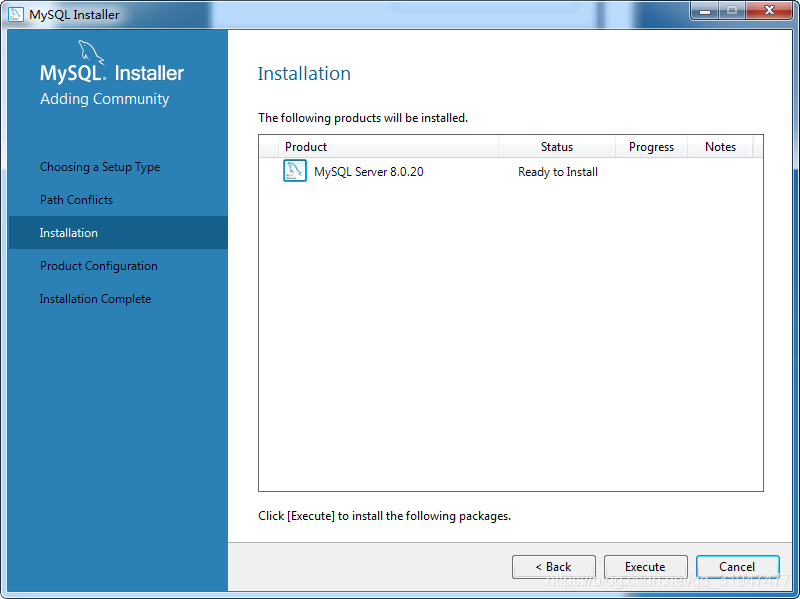Screen dimensions: 800x599
Task: Click the MySQL dolphin logo in sidebar
Action: [91, 53]
